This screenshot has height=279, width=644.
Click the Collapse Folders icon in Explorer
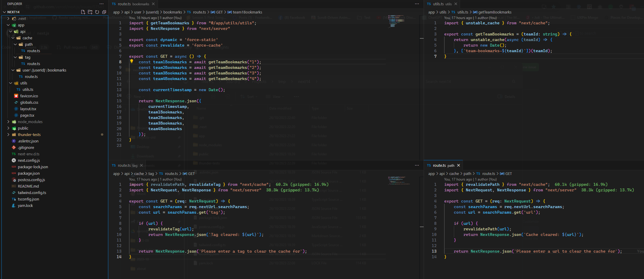[104, 12]
